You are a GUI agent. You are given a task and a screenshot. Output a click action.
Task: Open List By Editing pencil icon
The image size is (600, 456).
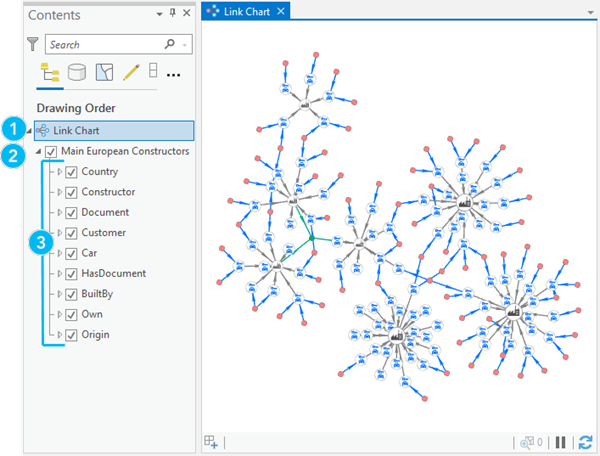[130, 73]
